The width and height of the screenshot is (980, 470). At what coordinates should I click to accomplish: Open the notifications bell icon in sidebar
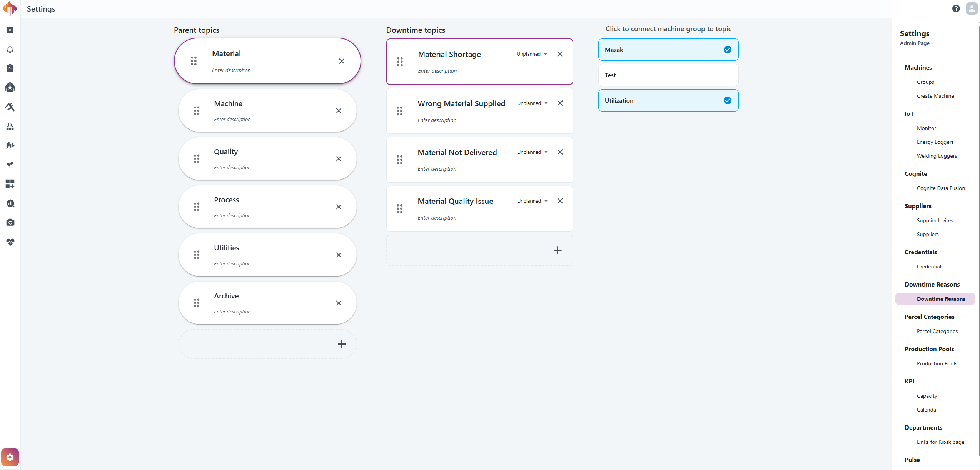click(x=10, y=49)
